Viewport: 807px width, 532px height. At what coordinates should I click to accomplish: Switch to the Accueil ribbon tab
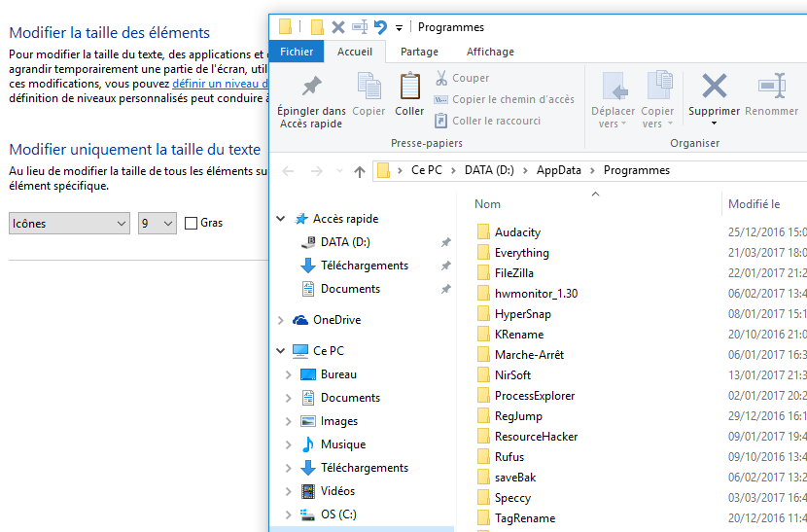click(x=355, y=52)
